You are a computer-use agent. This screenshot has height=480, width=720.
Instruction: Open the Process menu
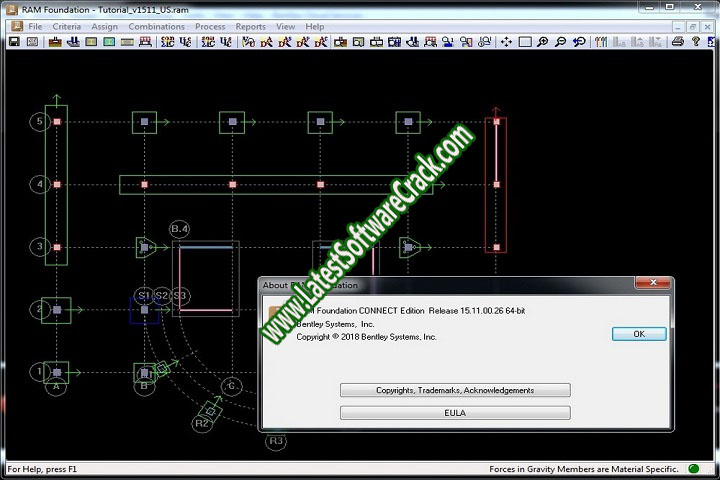[x=210, y=27]
